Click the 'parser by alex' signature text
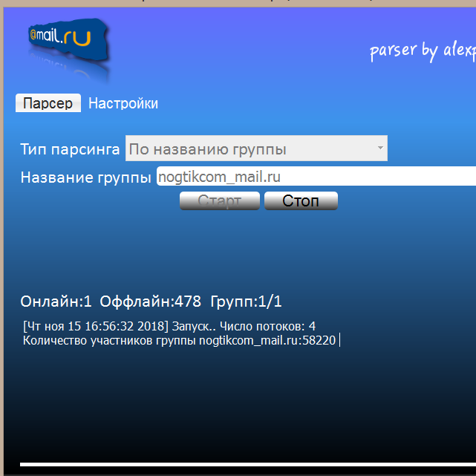The width and height of the screenshot is (476, 476). [422, 50]
